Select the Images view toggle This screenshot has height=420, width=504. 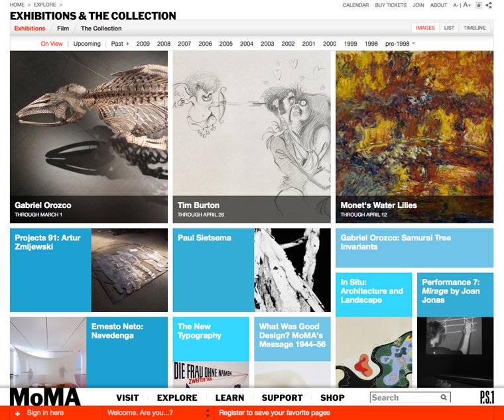point(425,28)
